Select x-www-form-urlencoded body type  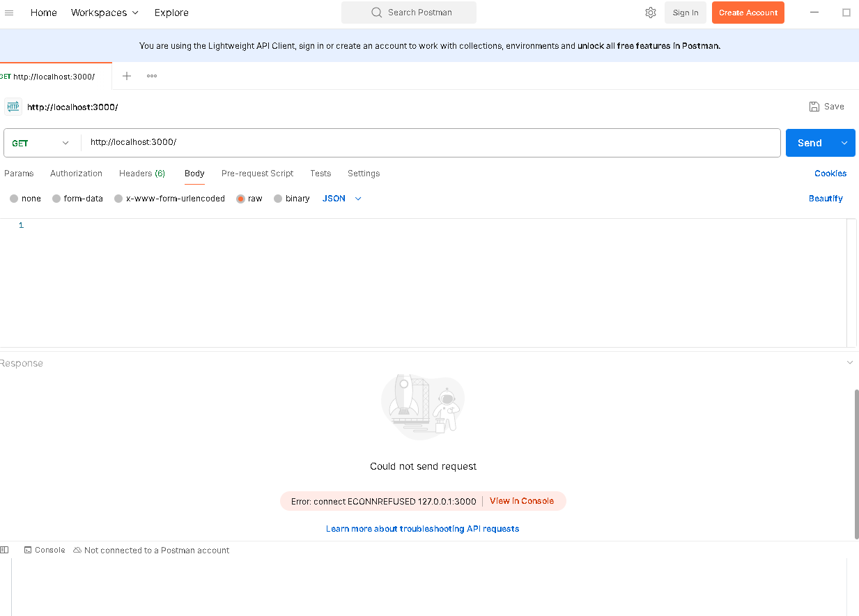170,199
